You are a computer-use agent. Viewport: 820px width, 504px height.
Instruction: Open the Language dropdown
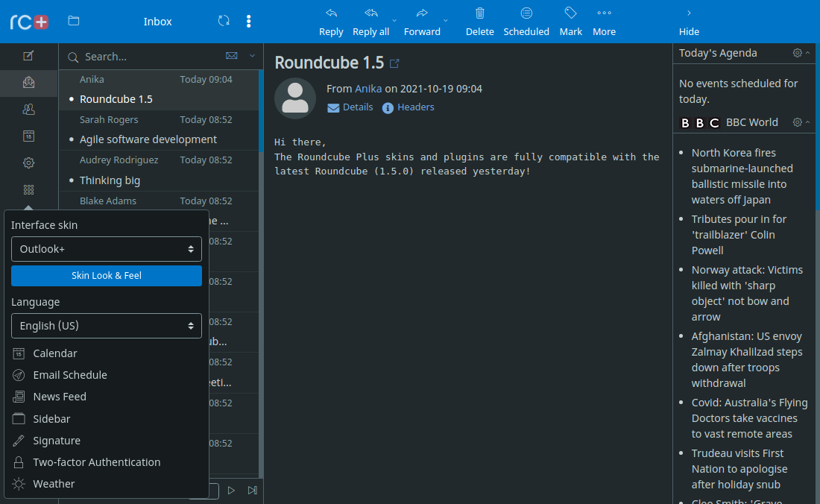[x=106, y=326]
